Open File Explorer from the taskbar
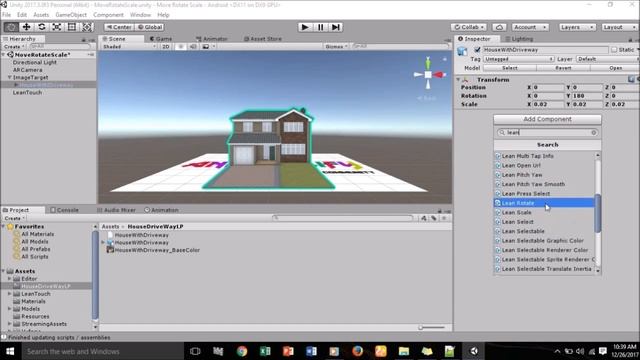This screenshot has width=640, height=360. coord(404,351)
